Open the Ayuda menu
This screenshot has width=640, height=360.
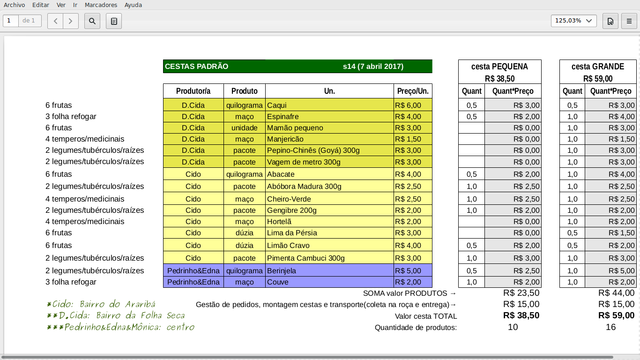pos(133,5)
